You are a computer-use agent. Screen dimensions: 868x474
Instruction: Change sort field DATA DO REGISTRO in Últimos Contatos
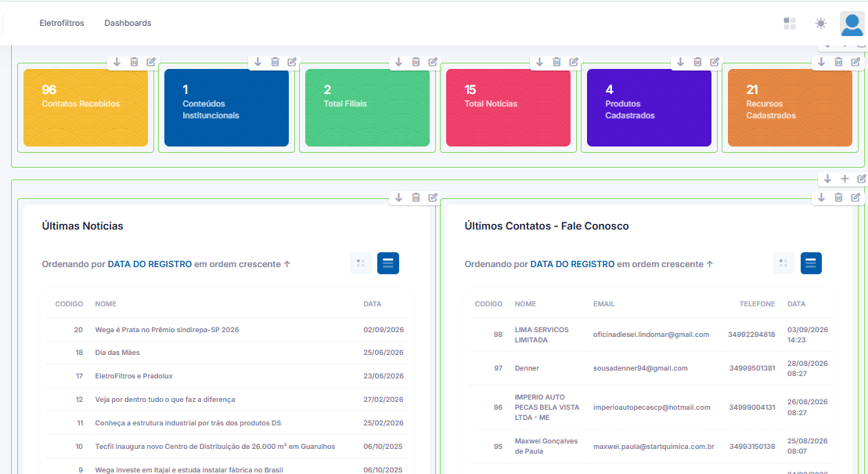point(572,265)
